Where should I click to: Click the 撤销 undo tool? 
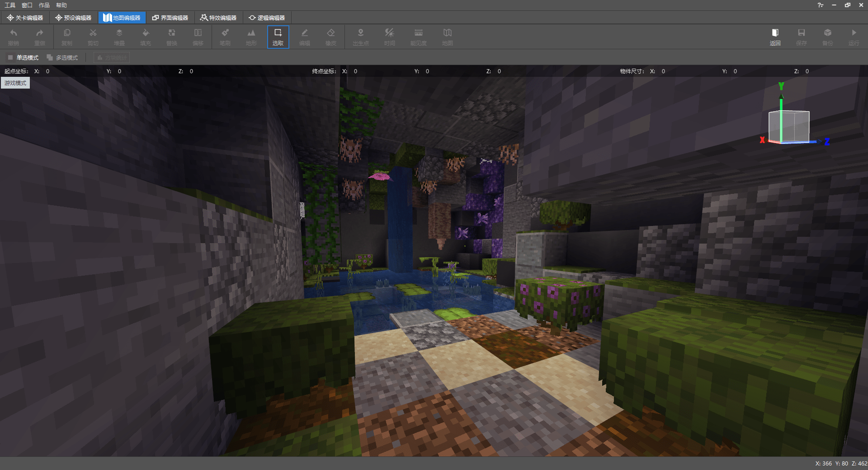click(x=14, y=37)
